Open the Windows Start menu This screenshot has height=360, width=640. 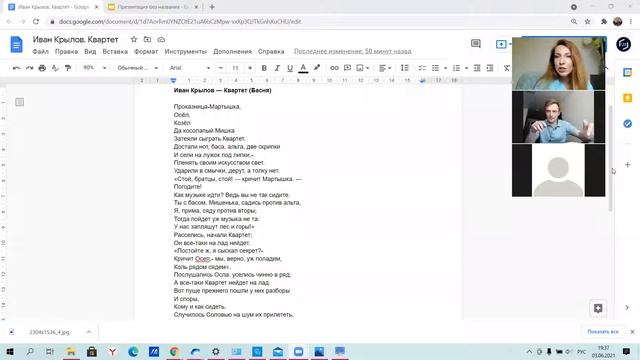coord(10,351)
